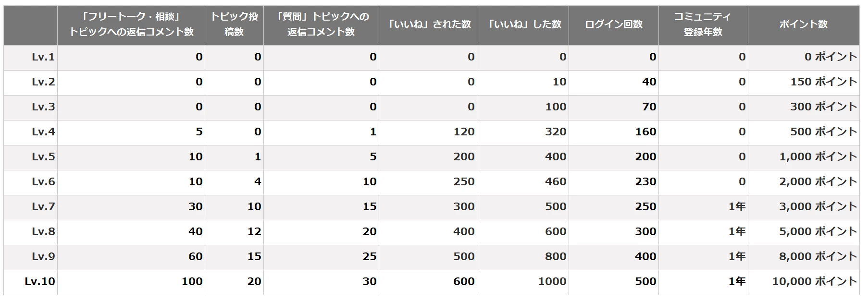Select 1年 cell in Lv.7 row
868x300 pixels.
pos(736,207)
